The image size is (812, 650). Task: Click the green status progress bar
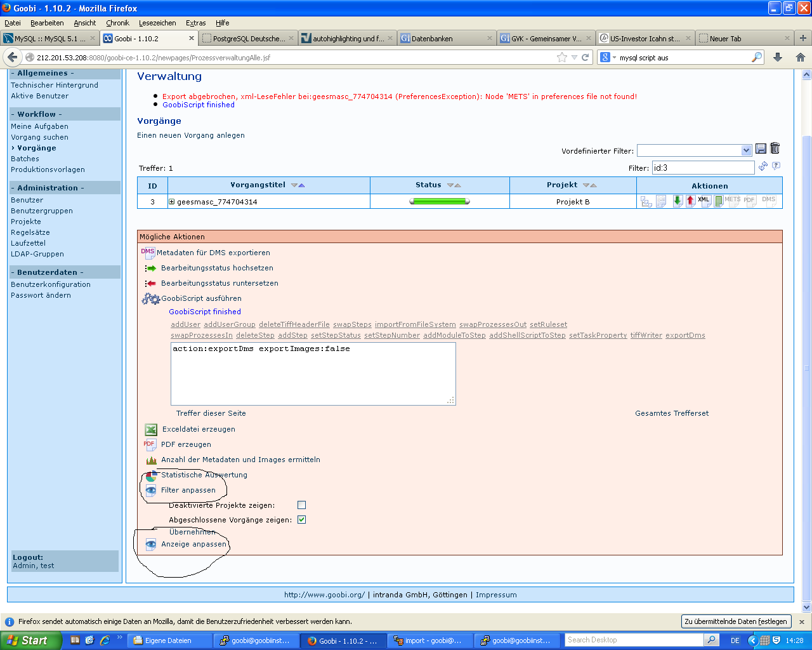point(440,201)
